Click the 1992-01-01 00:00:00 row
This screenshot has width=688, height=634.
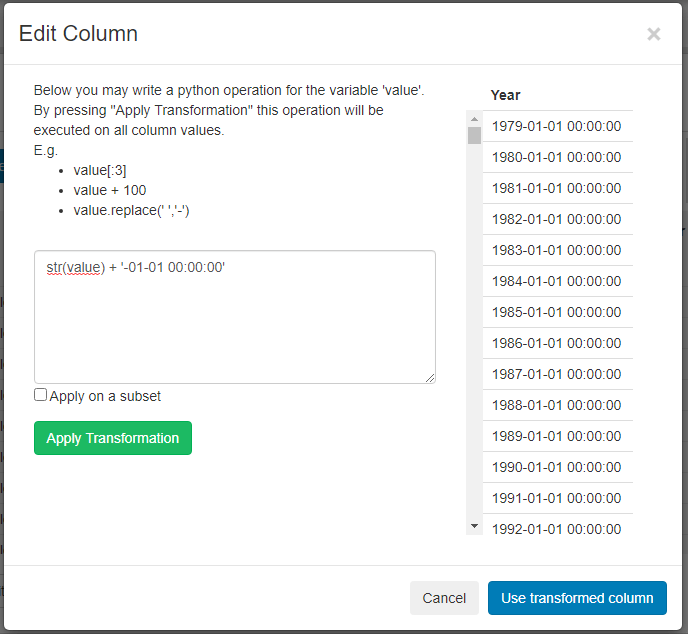(x=556, y=529)
